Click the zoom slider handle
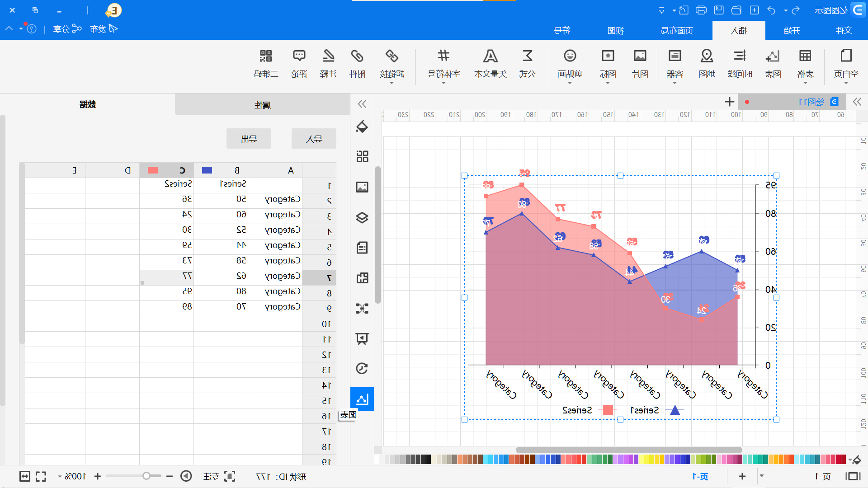Image resolution: width=868 pixels, height=488 pixels. coord(146,476)
